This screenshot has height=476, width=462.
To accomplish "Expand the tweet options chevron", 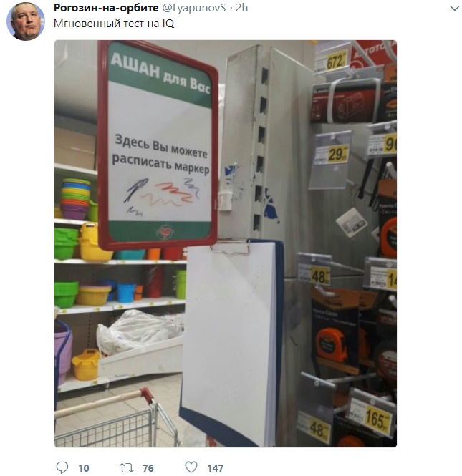I will [454, 8].
